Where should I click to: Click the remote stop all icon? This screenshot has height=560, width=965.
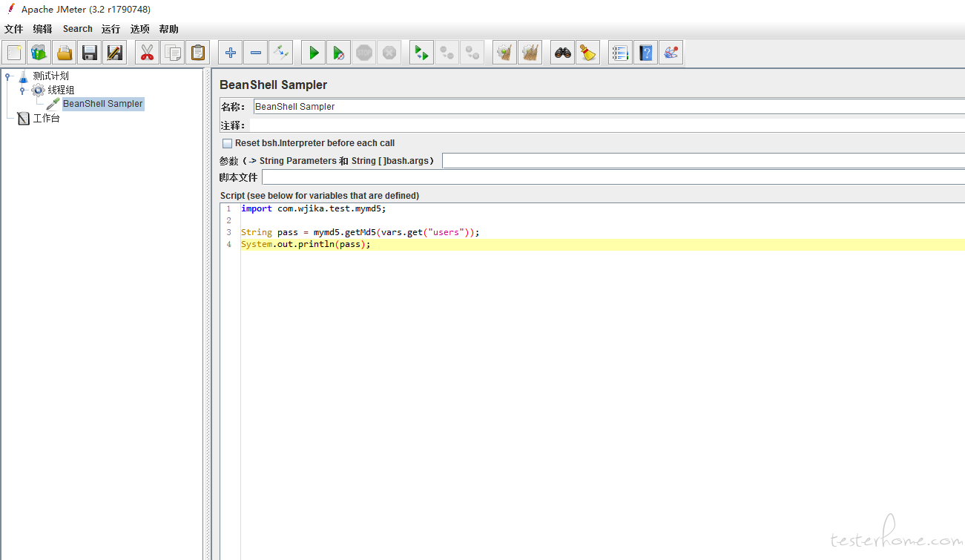[x=447, y=53]
